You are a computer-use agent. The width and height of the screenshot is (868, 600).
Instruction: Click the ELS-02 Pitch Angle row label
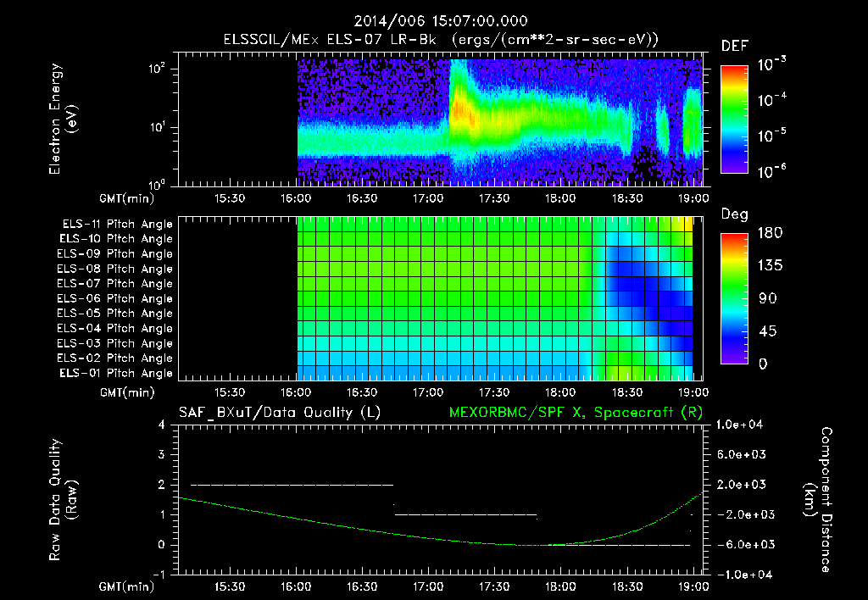click(115, 358)
